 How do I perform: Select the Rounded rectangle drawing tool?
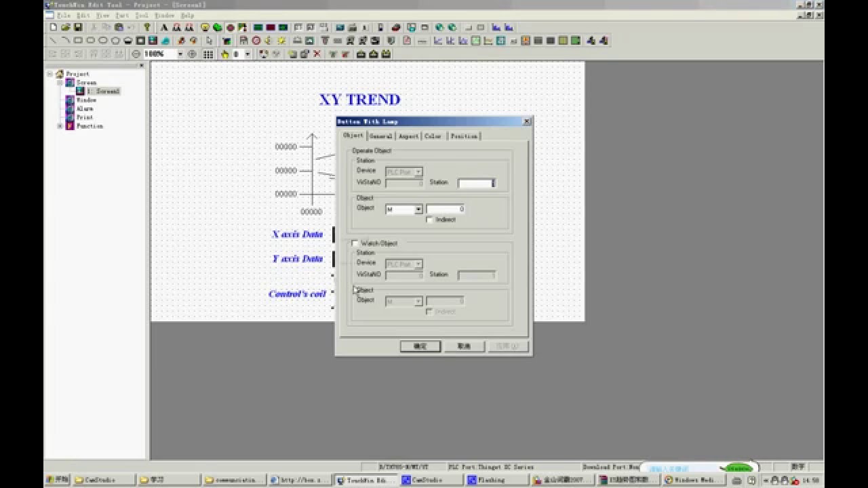point(90,41)
